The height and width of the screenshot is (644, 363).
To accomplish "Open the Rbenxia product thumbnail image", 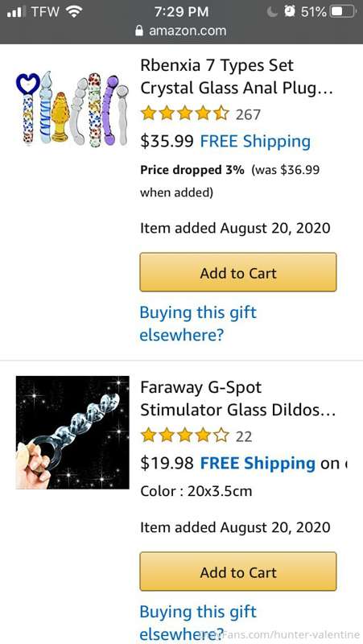I will pos(72,109).
